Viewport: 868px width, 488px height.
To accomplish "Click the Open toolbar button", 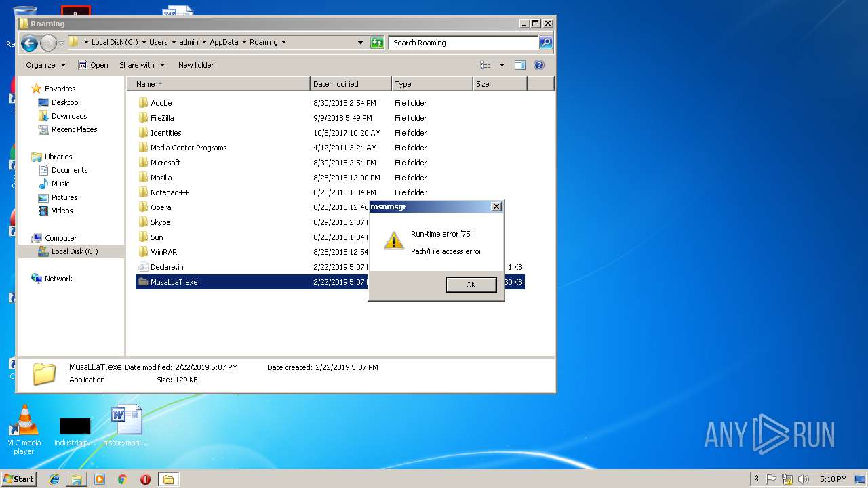I will pos(94,65).
